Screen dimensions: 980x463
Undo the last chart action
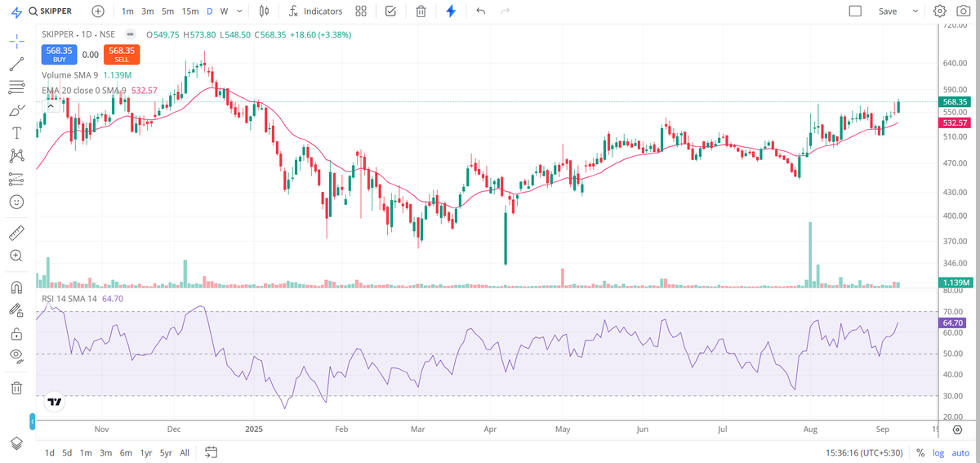pos(480,11)
